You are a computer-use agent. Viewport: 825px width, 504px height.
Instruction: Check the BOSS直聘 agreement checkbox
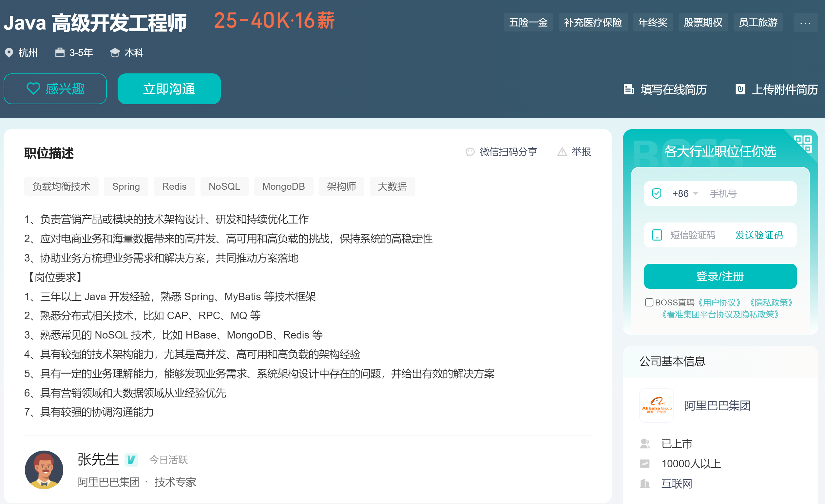(x=649, y=302)
